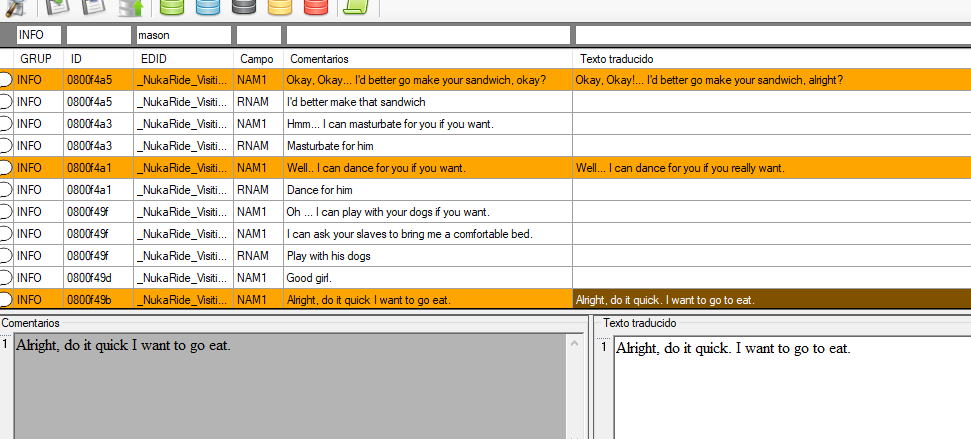Select the "Good girl." cell
The width and height of the screenshot is (971, 439).
point(428,277)
